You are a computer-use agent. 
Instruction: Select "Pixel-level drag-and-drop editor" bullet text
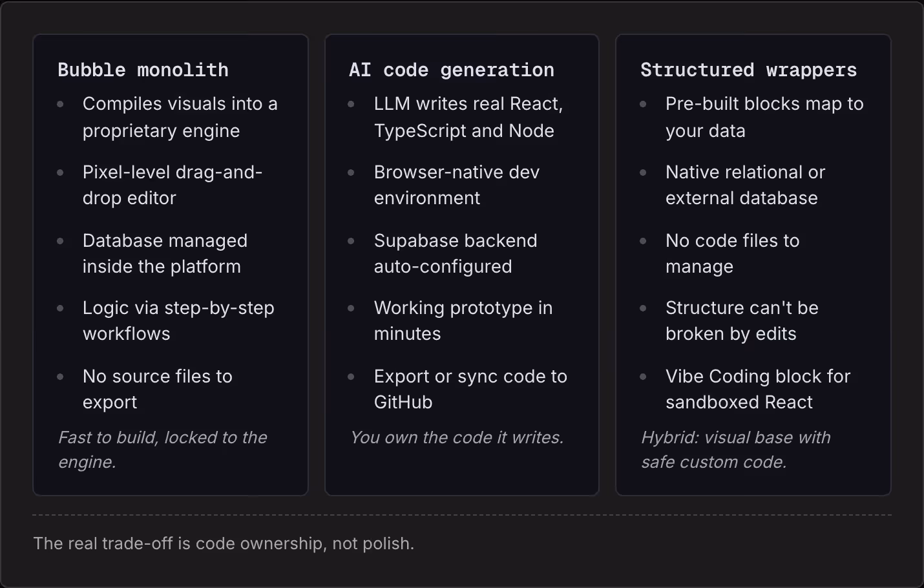(x=173, y=185)
